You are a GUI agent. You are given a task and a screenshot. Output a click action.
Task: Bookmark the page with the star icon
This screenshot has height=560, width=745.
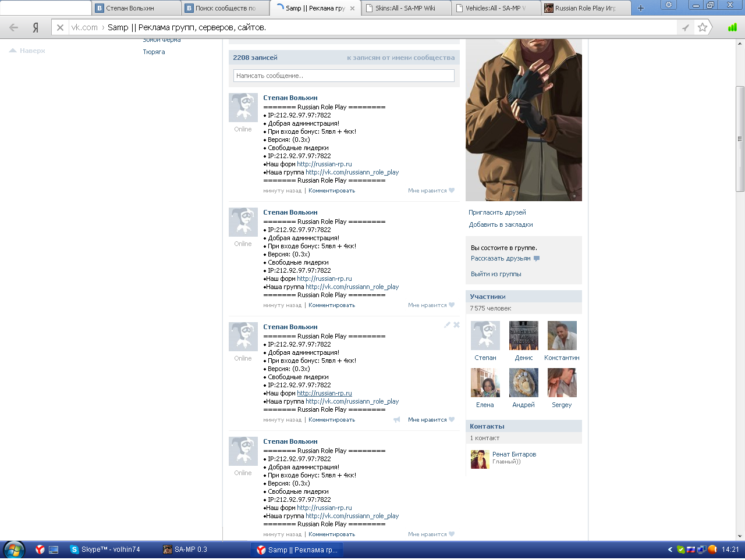pos(703,27)
